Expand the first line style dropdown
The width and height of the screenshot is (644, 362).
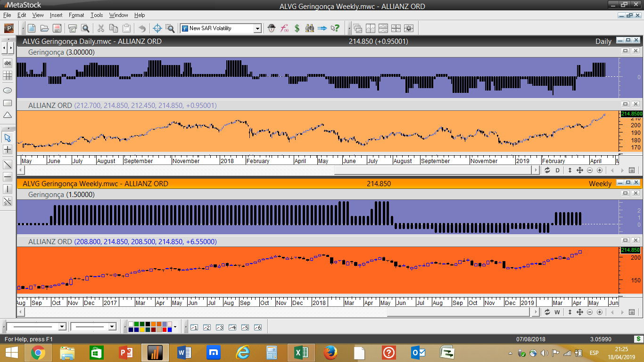(62, 327)
